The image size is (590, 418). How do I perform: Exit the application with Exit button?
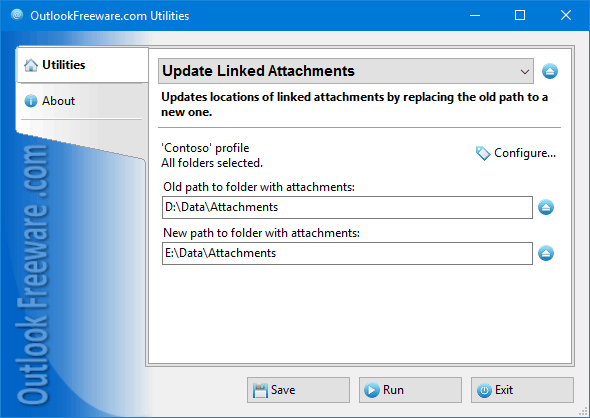click(x=522, y=390)
